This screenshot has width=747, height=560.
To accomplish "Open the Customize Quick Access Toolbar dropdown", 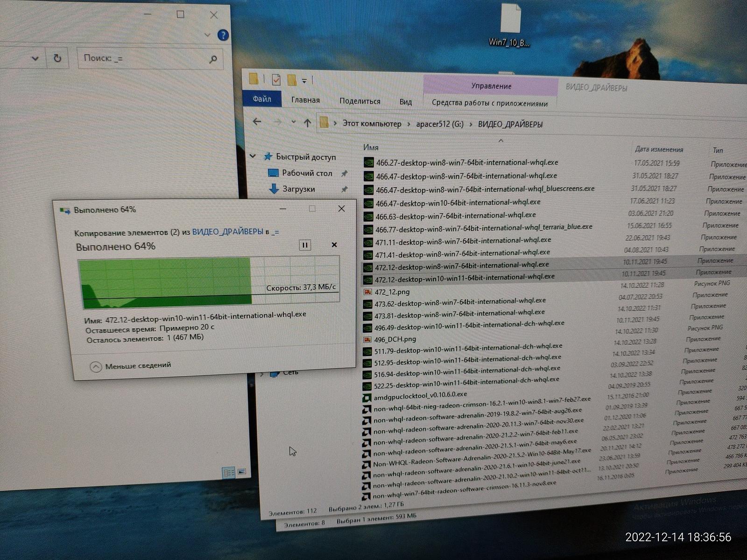I will point(304,81).
